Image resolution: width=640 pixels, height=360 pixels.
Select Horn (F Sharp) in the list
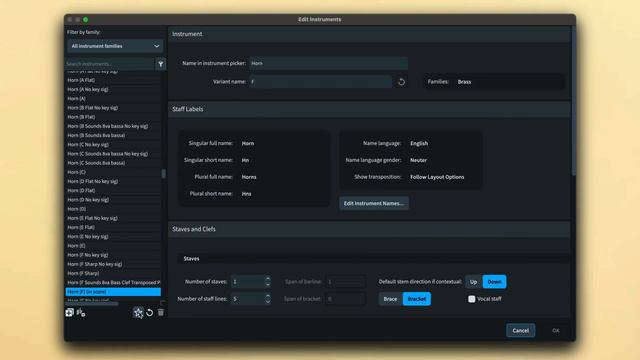(x=113, y=273)
